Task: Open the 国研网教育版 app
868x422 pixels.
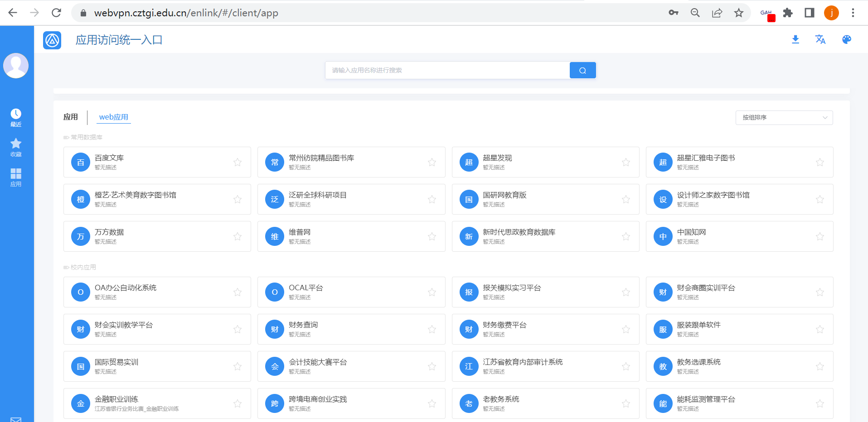Action: [545, 199]
